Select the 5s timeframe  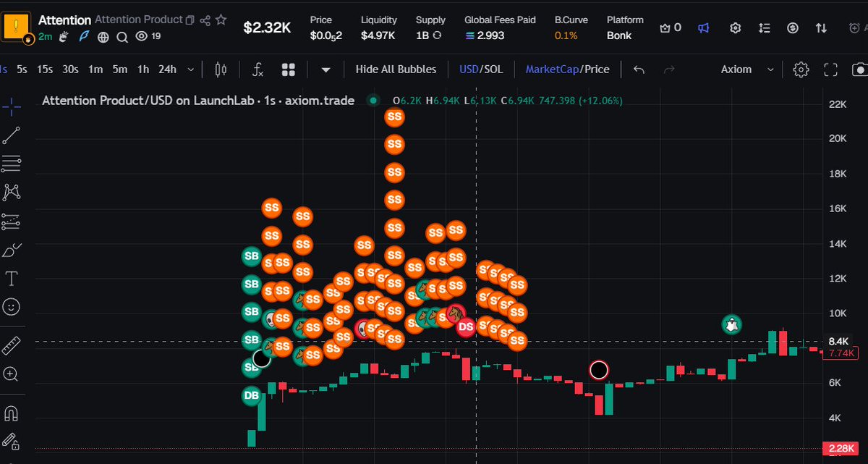(x=22, y=69)
